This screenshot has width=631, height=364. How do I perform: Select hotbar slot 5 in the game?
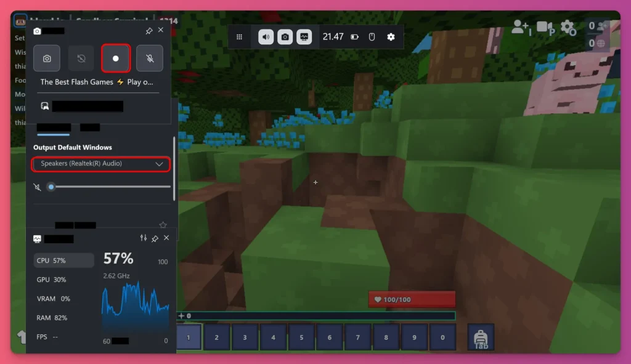(301, 337)
